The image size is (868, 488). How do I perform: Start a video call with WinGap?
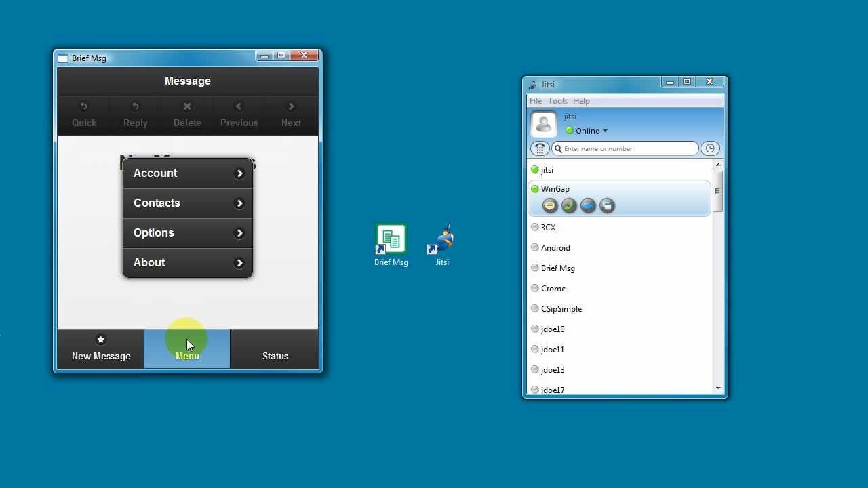[588, 205]
